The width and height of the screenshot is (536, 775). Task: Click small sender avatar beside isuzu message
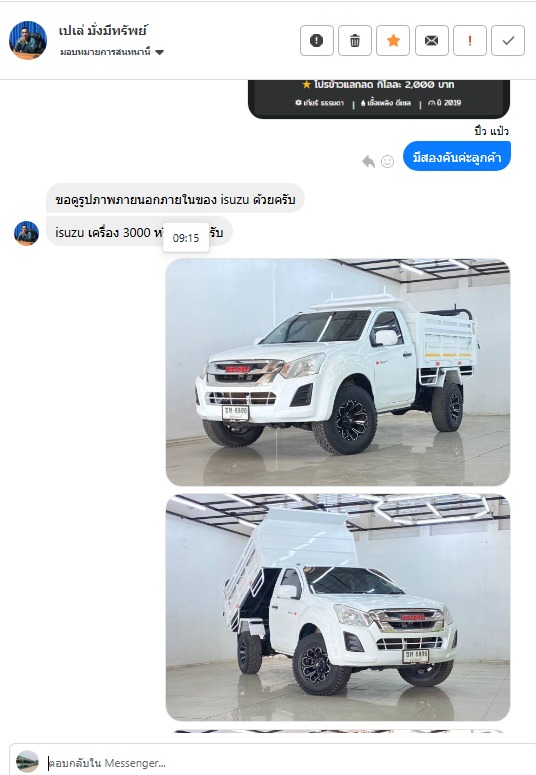coord(26,233)
